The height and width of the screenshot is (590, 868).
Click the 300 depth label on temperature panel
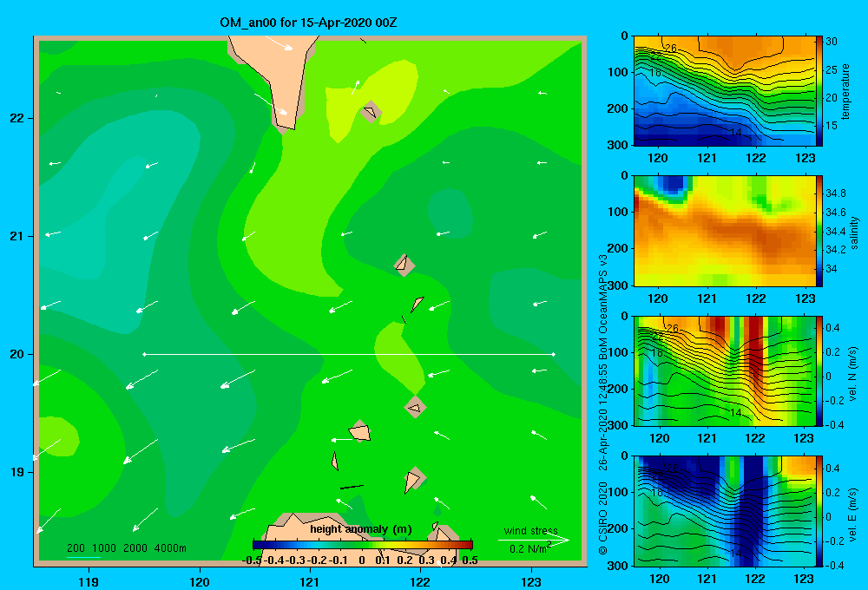(x=618, y=145)
